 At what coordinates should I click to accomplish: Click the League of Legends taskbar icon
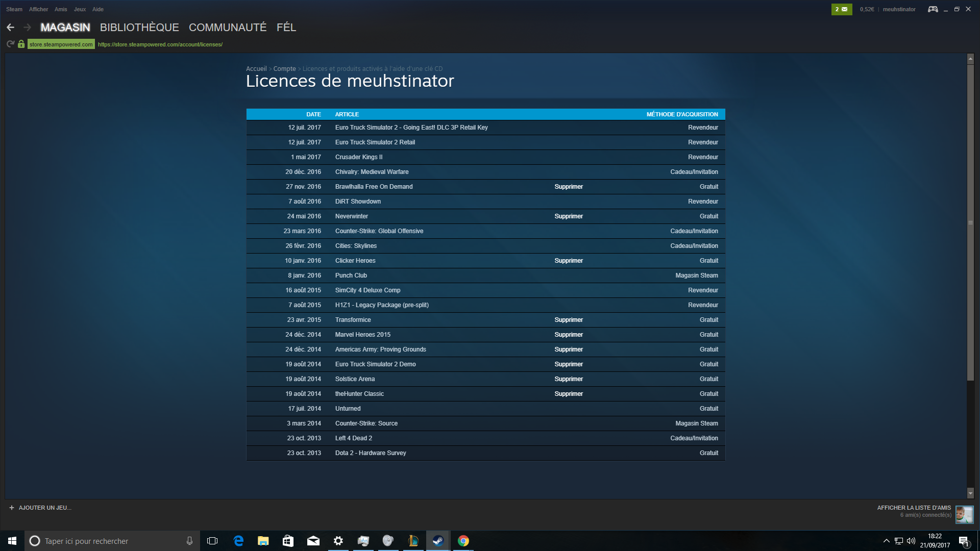tap(413, 541)
